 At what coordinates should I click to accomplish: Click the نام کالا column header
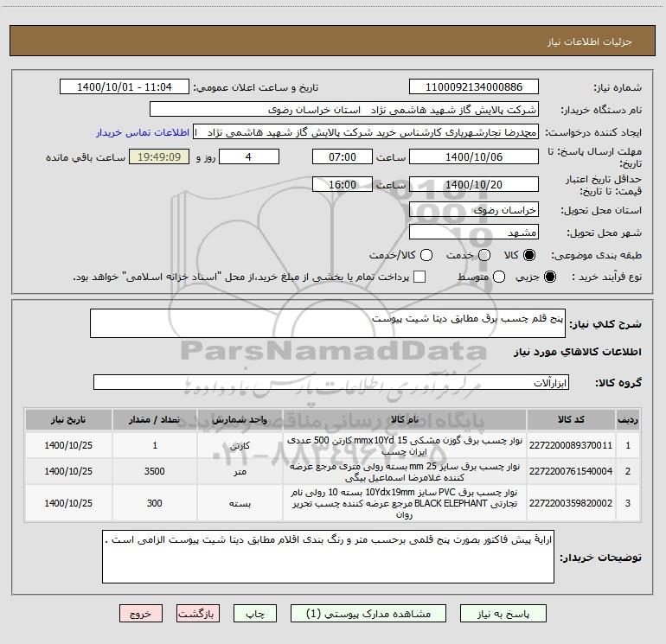pyautogui.click(x=405, y=419)
